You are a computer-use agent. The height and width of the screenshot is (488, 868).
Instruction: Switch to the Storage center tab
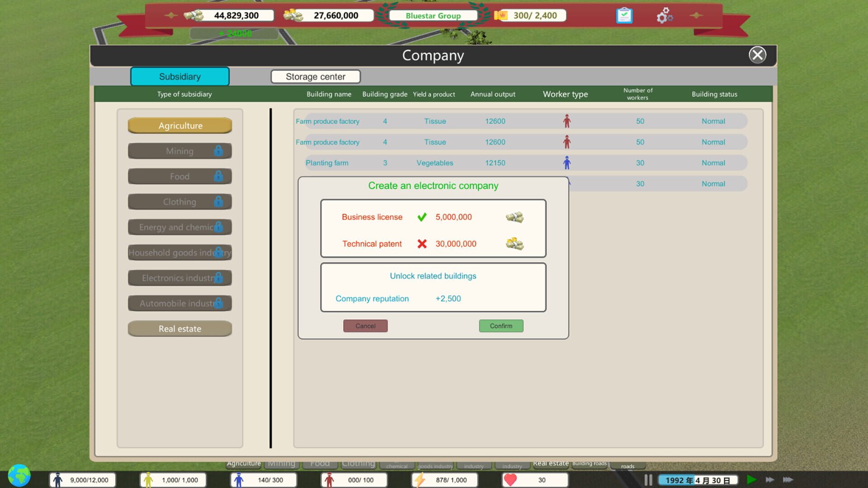pyautogui.click(x=315, y=76)
